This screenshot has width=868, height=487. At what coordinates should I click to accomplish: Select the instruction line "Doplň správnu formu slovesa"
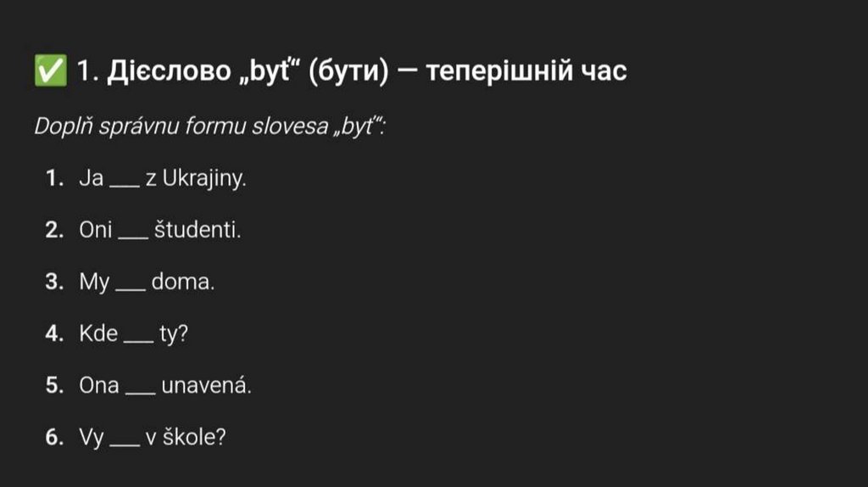click(210, 126)
